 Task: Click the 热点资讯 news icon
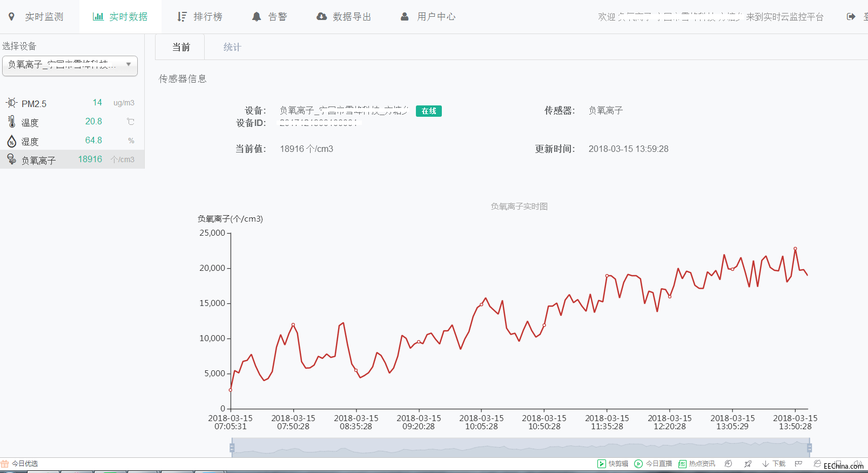682,464
